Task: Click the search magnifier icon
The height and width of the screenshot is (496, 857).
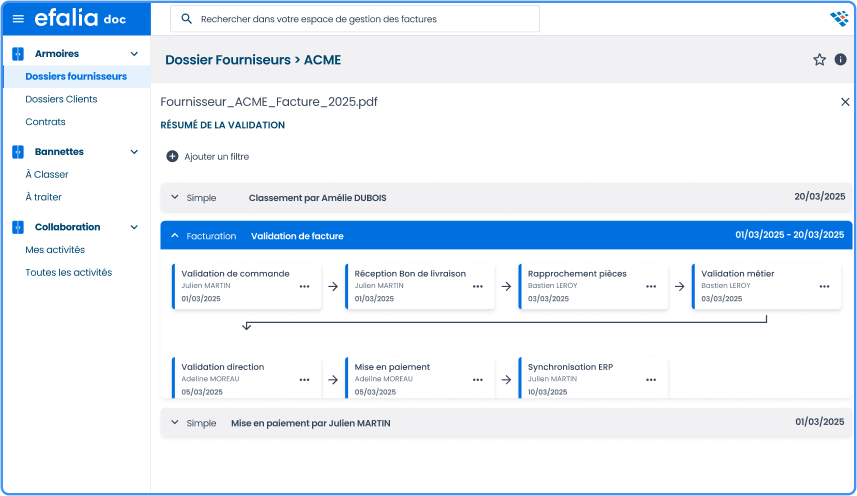Action: (186, 19)
